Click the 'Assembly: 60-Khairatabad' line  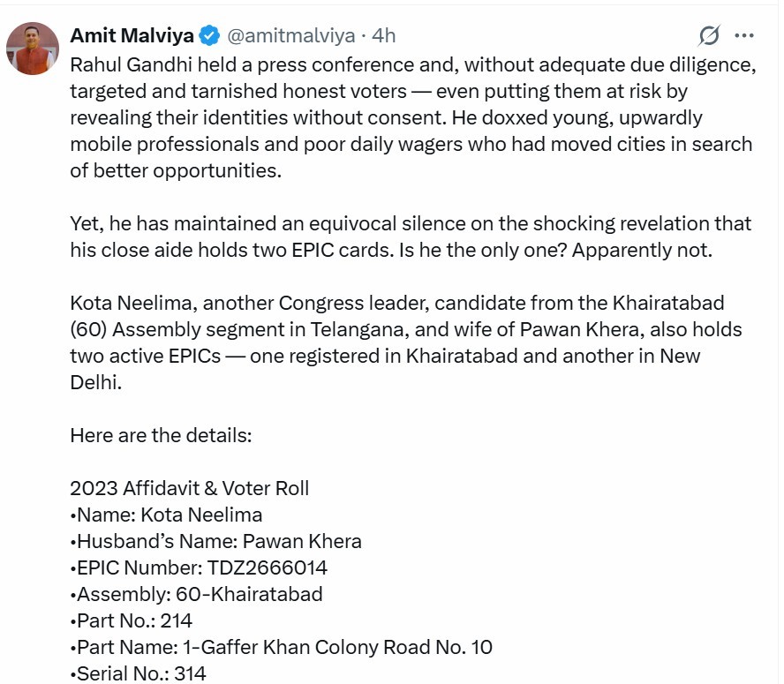tap(197, 594)
